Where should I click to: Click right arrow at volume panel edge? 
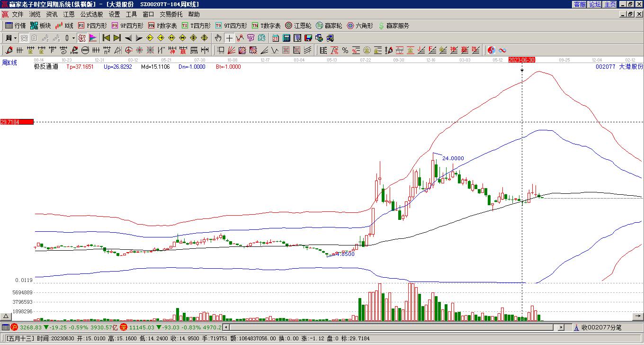(638, 316)
